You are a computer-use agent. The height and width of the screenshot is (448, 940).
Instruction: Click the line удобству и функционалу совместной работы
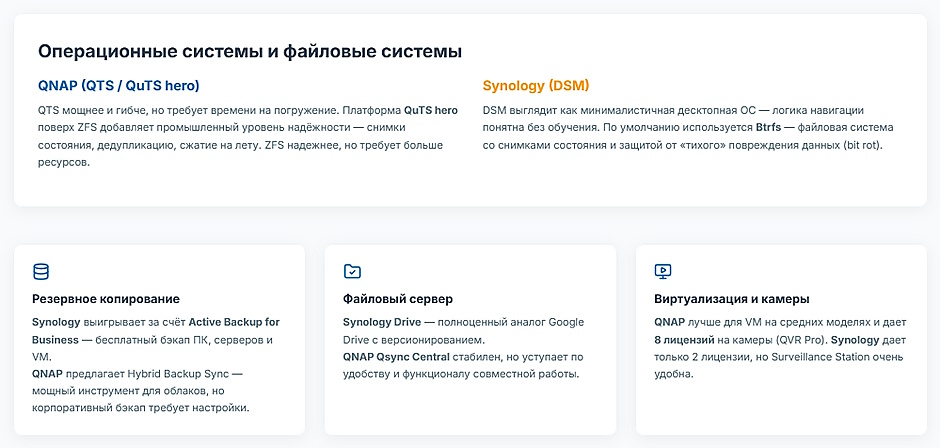tap(461, 375)
